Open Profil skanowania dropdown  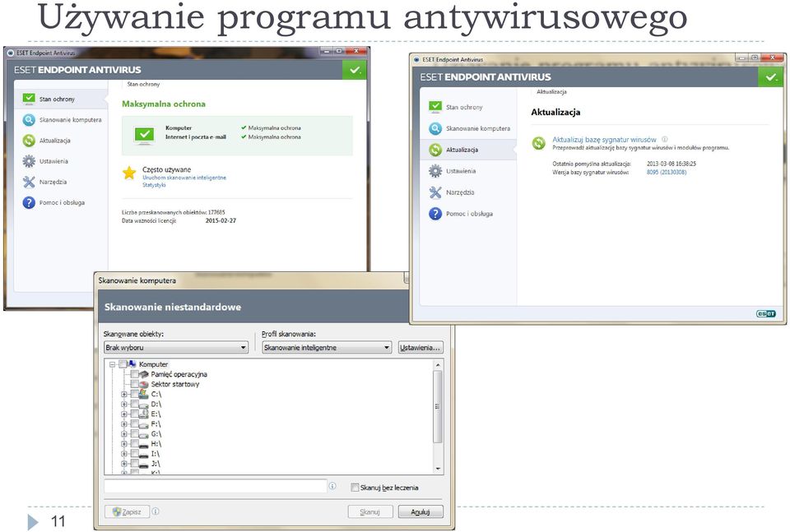point(327,347)
